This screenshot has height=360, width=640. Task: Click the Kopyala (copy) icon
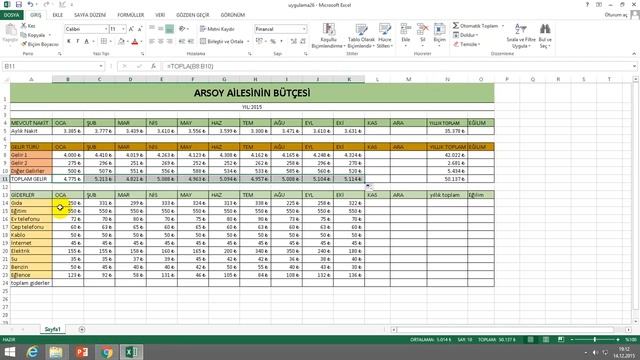coord(24,35)
